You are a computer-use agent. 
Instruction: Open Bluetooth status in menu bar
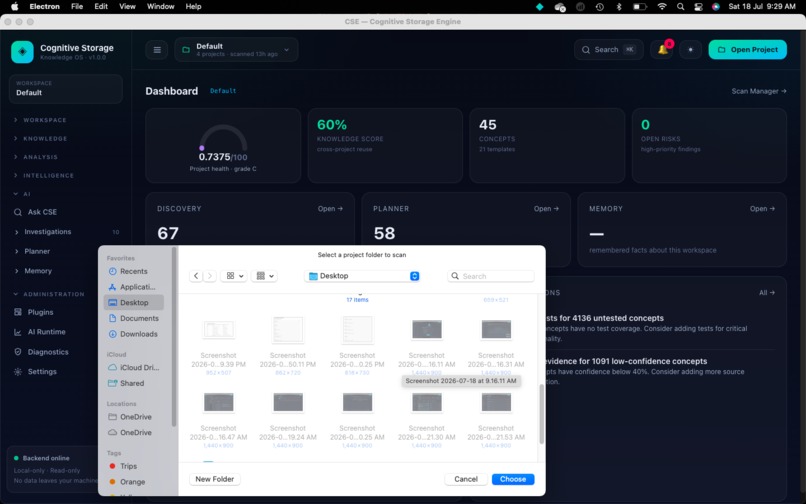tap(619, 7)
